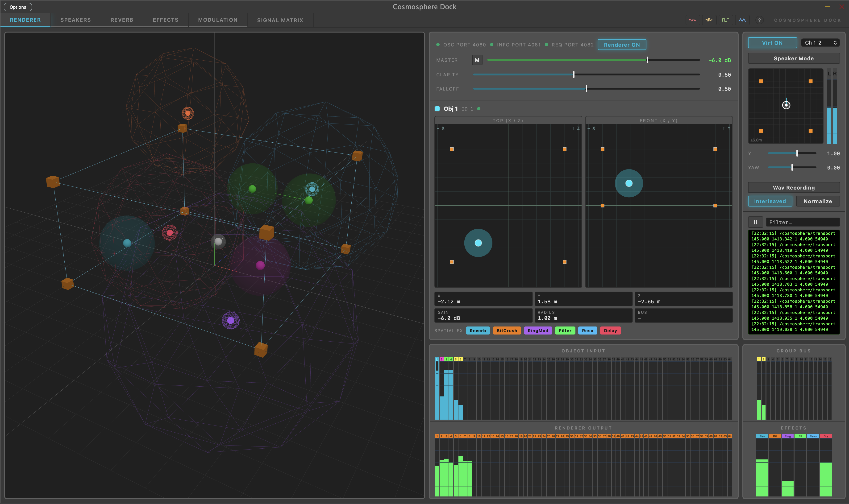Viewport: 849px width, 504px height.
Task: Select the green square wave icon
Action: (x=725, y=20)
